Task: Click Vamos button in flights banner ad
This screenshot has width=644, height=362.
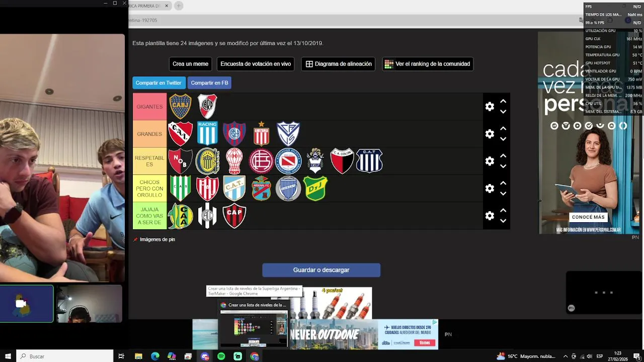Action: point(425,342)
